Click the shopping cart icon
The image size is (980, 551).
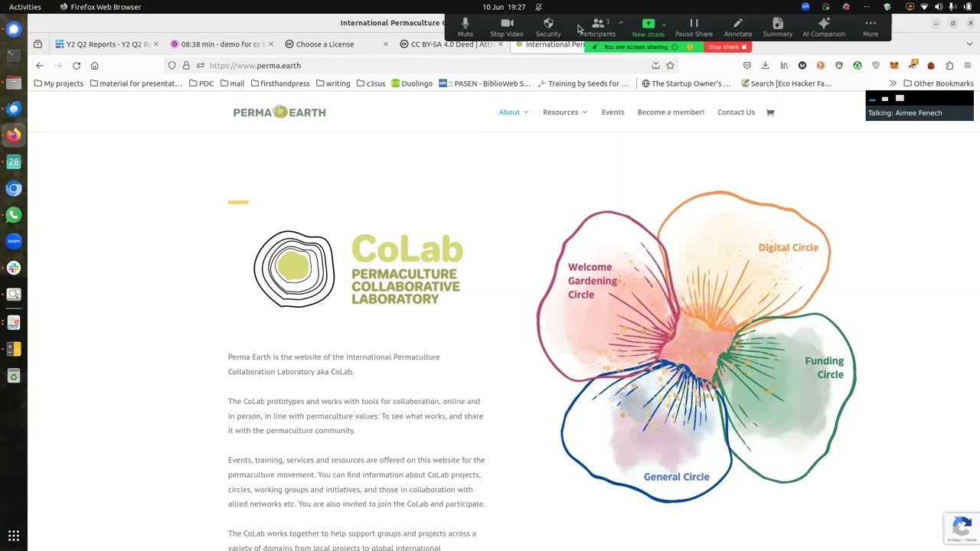coord(770,112)
